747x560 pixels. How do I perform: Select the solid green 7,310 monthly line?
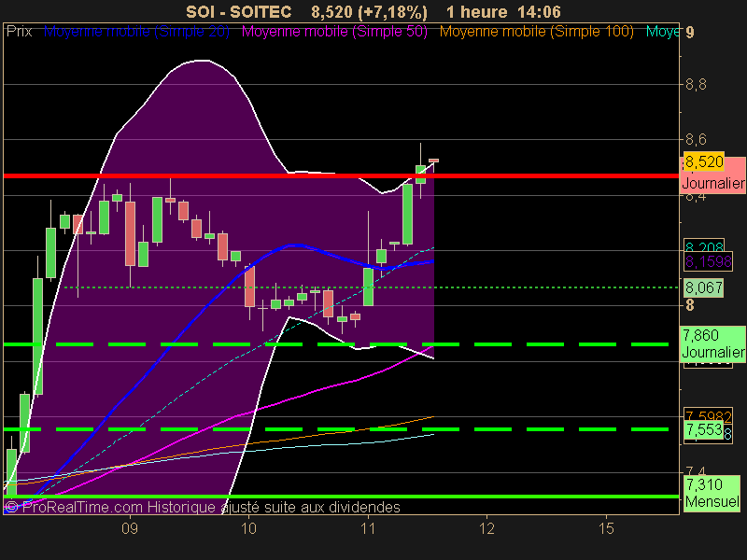[341, 497]
